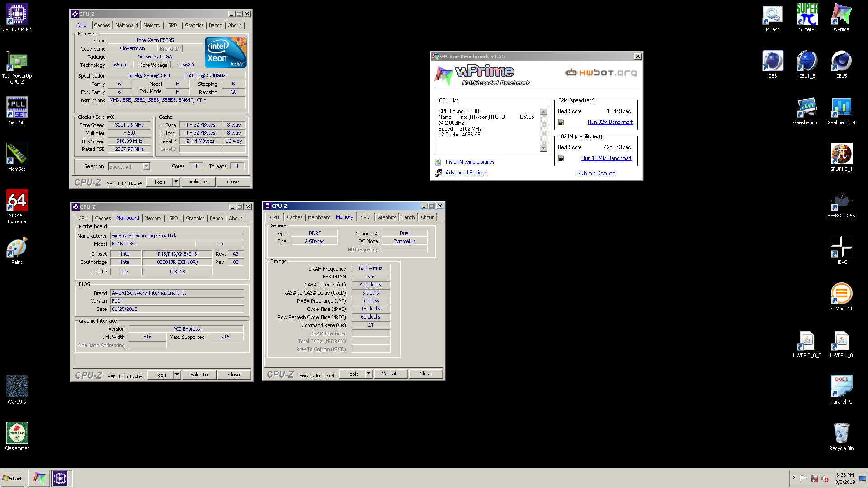Show hidden system tray icons
This screenshot has width=868, height=488.
coord(793,478)
